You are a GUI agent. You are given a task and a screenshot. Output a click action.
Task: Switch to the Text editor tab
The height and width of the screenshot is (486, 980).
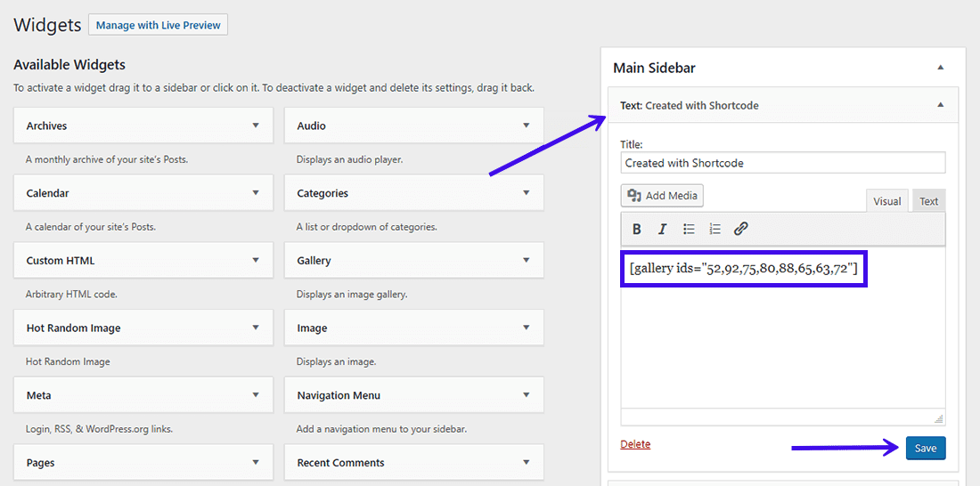(928, 201)
